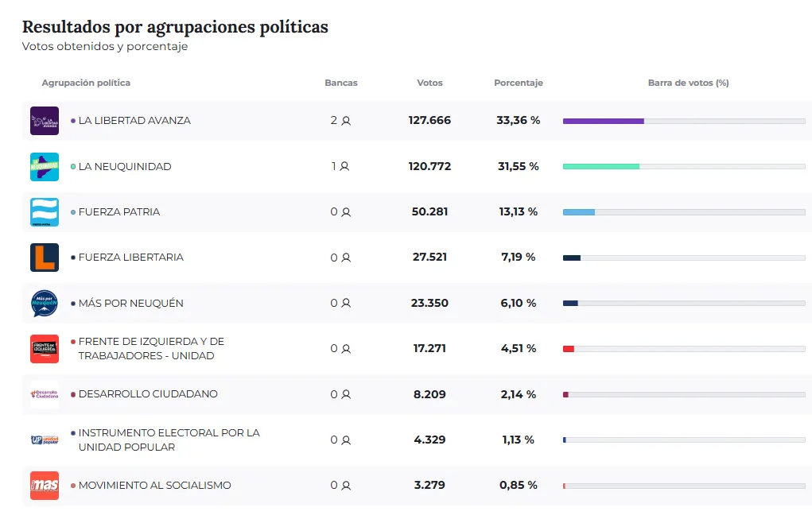Click the Frente de Izquierda red logo

click(x=45, y=349)
